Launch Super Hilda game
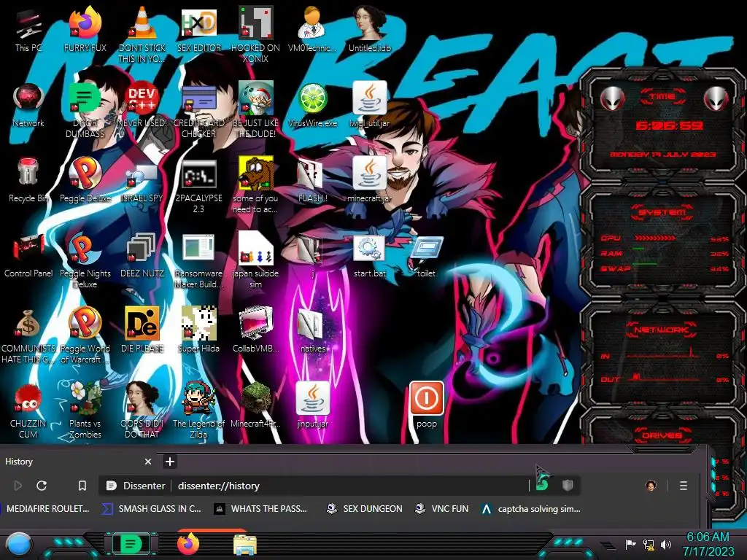 [x=198, y=331]
